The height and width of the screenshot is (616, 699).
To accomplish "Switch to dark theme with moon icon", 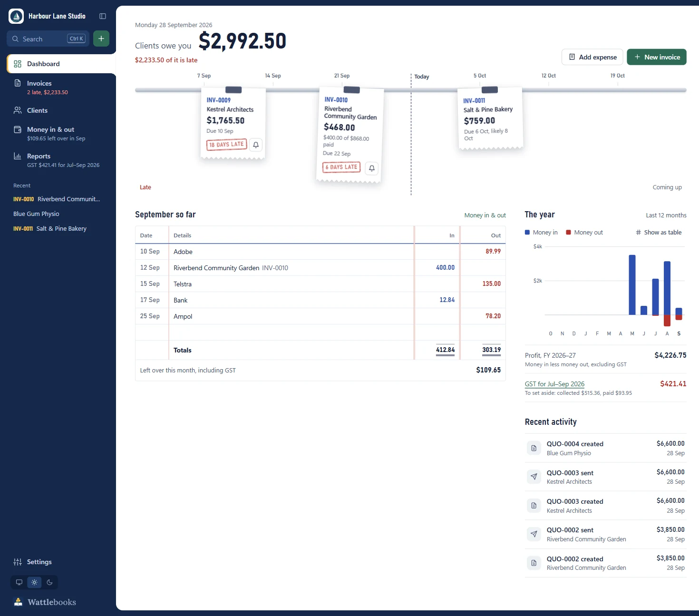I will pyautogui.click(x=49, y=582).
